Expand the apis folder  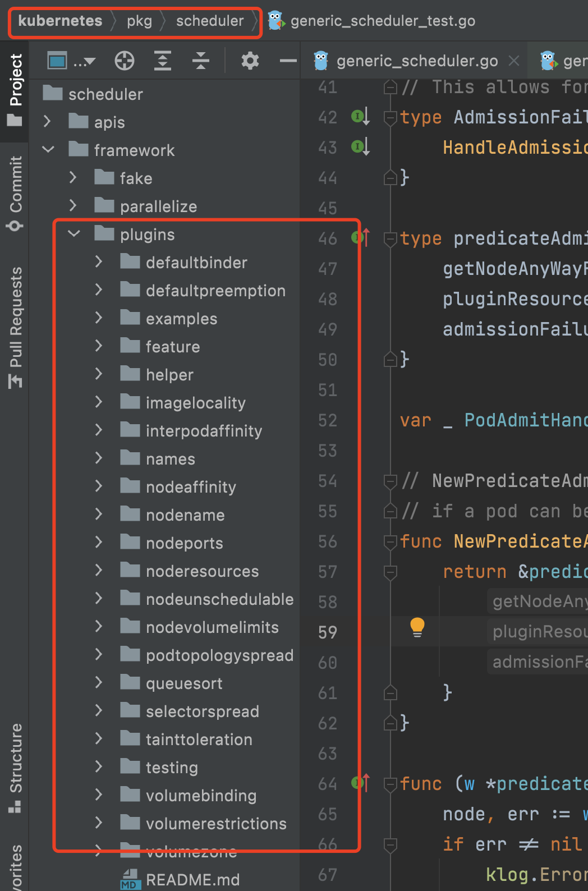48,122
